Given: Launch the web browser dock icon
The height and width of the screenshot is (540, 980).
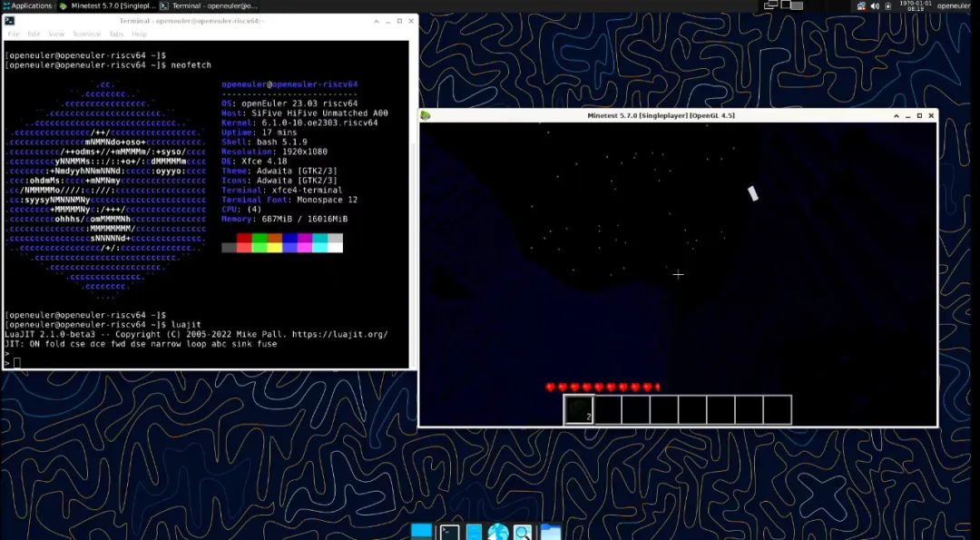Looking at the screenshot, I should 498,533.
